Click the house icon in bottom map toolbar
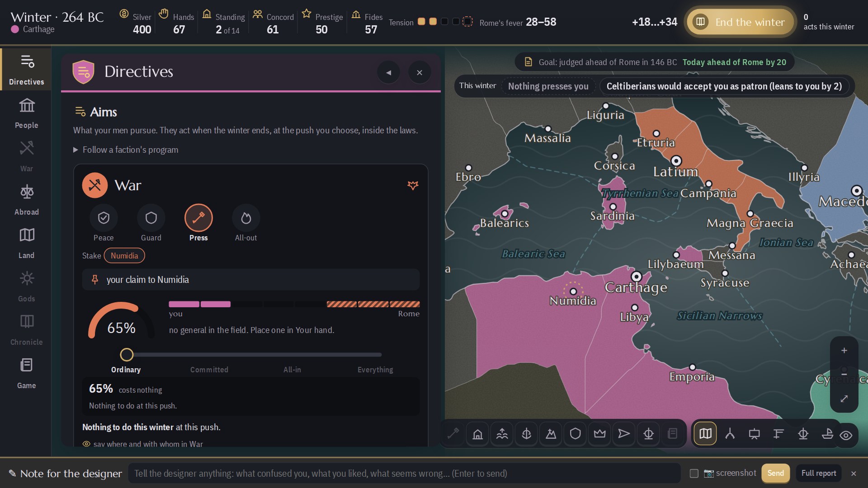This screenshot has height=488, width=868. point(477,434)
